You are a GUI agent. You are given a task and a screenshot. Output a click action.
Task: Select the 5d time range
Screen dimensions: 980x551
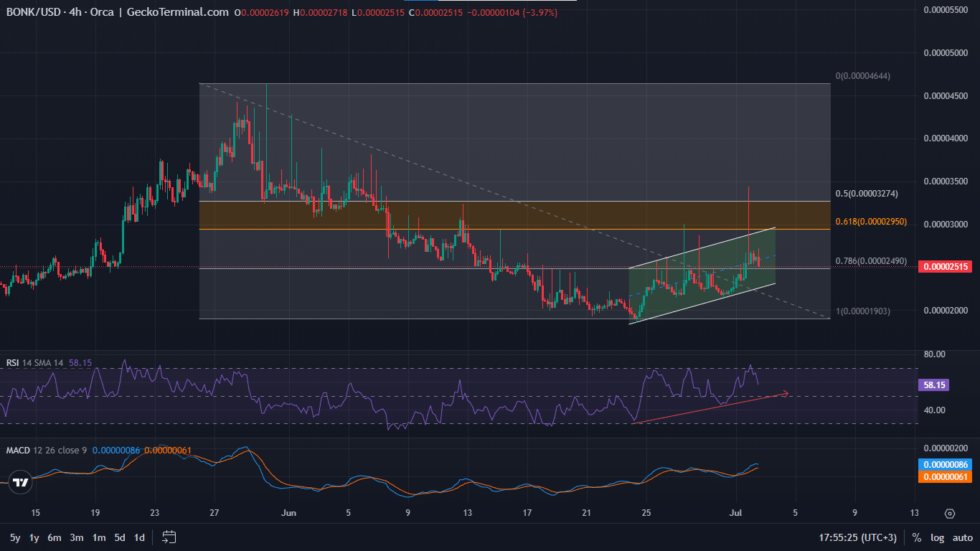(x=120, y=537)
